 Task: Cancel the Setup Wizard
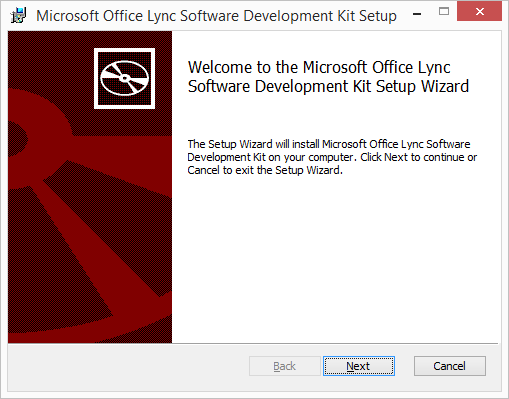coord(450,366)
